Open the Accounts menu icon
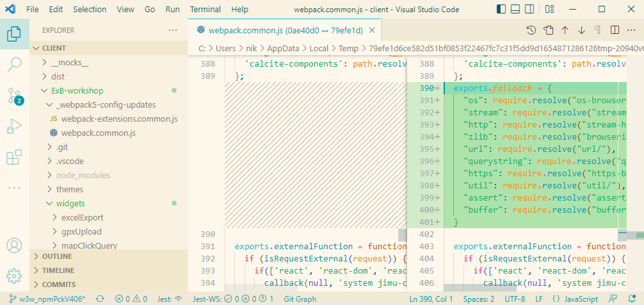Image resolution: width=644 pixels, height=305 pixels. (x=14, y=245)
